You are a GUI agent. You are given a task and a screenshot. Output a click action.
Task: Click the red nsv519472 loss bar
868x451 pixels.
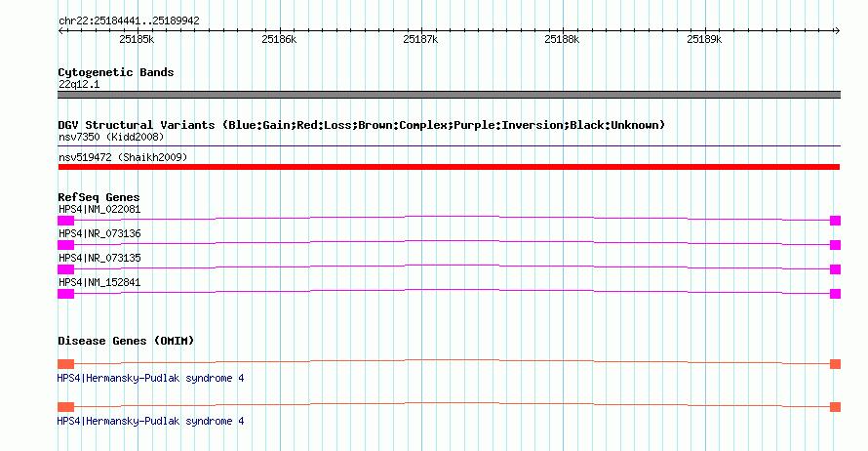click(449, 167)
